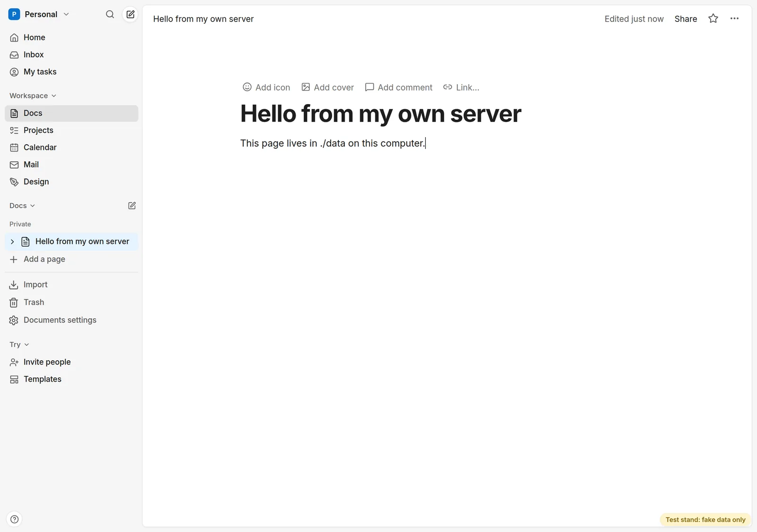The image size is (757, 532).
Task: Go to Home
Action: pyautogui.click(x=71, y=37)
